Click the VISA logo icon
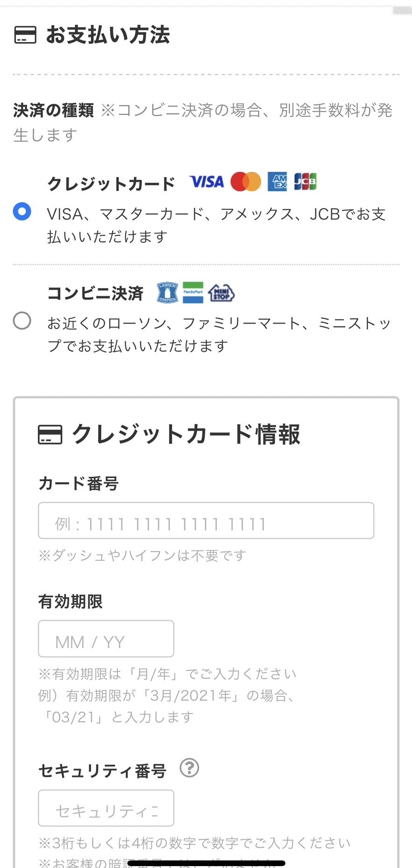 pyautogui.click(x=206, y=182)
